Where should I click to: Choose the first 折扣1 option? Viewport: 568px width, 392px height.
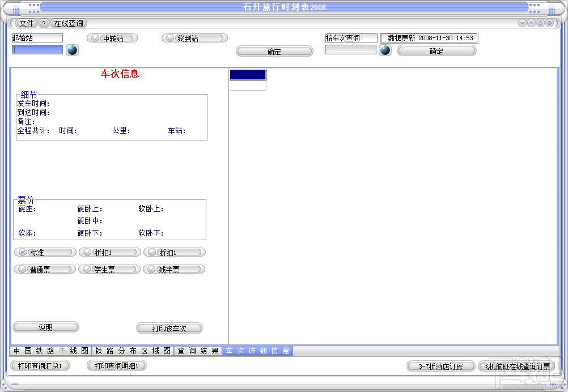pos(110,252)
